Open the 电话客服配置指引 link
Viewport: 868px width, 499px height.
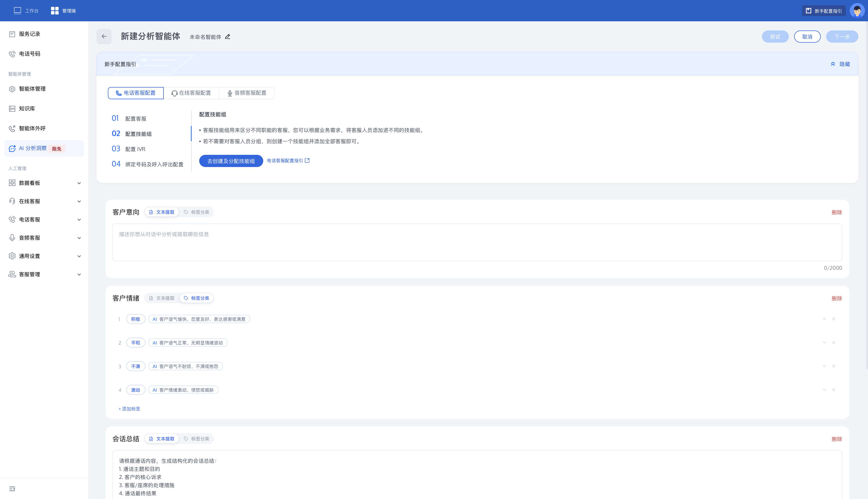point(288,161)
